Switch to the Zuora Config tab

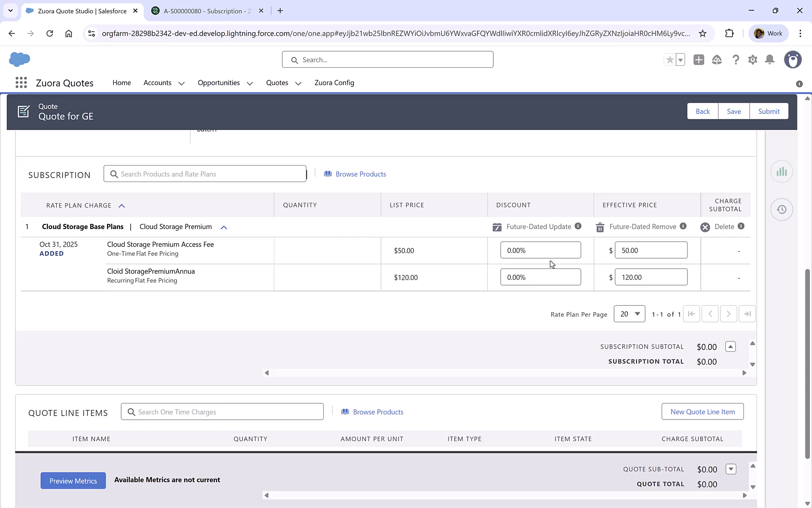coord(334,83)
